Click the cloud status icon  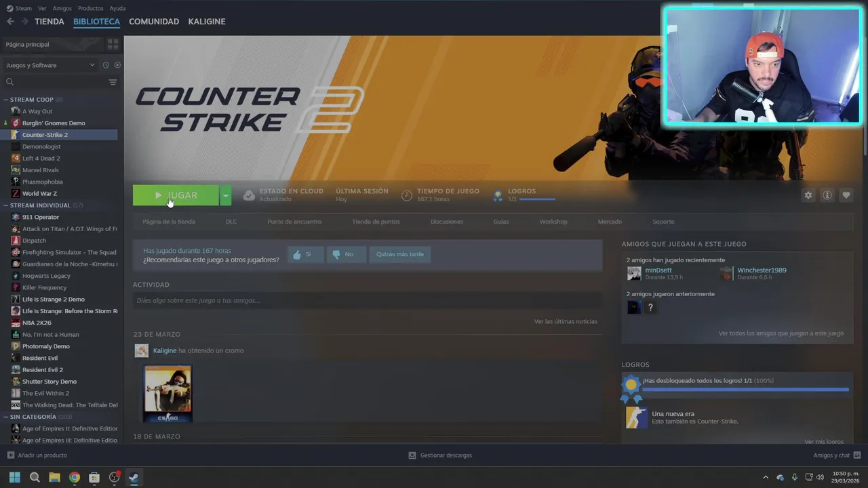249,195
